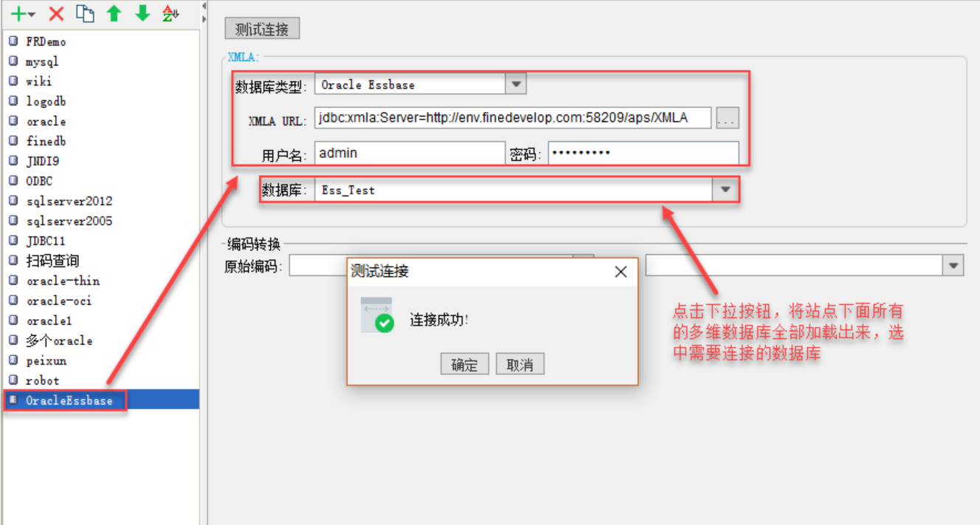The image size is (980, 525).
Task: Move connection up with green up arrow
Action: click(x=114, y=13)
